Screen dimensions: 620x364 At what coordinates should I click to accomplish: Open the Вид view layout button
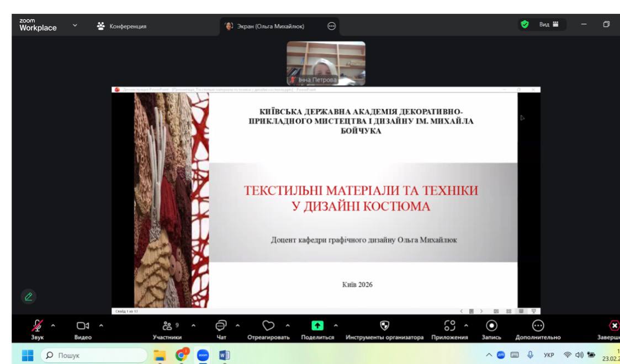[549, 25]
